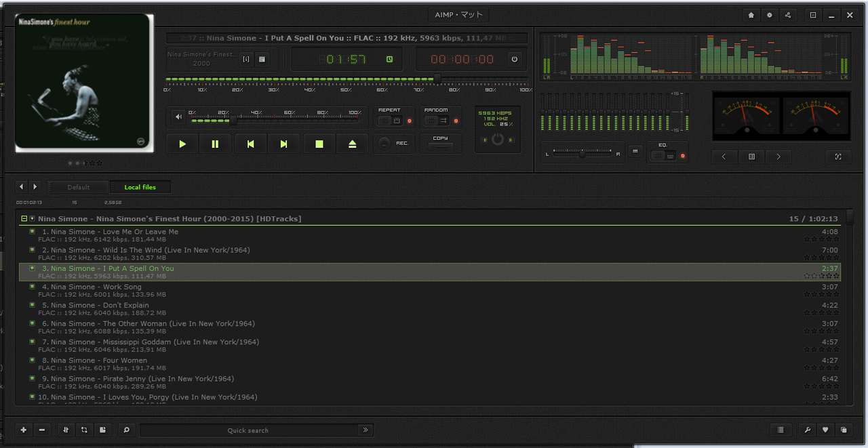Show previous visualization with left chevron
Screen dimensions: 868x448
coord(724,157)
